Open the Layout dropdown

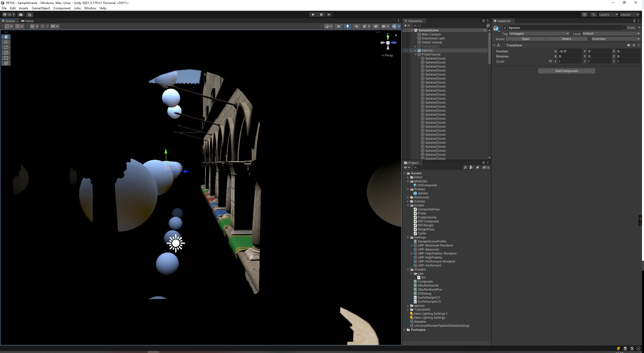pyautogui.click(x=629, y=15)
